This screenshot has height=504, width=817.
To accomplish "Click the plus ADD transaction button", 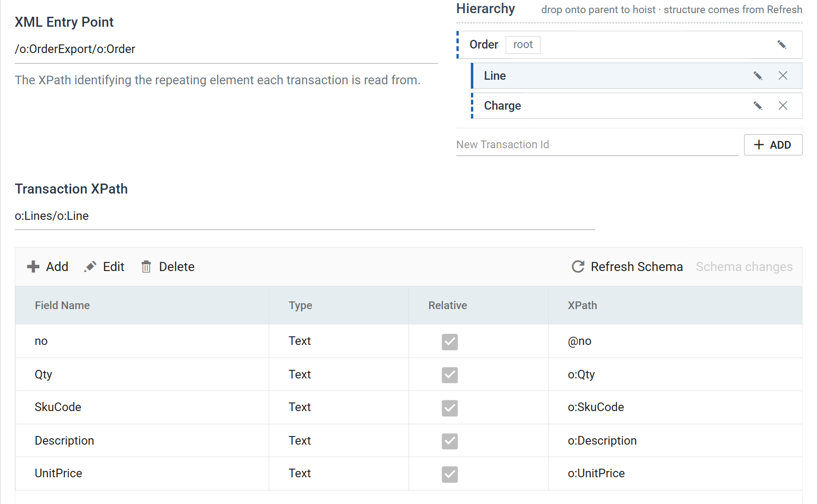I will [x=773, y=145].
